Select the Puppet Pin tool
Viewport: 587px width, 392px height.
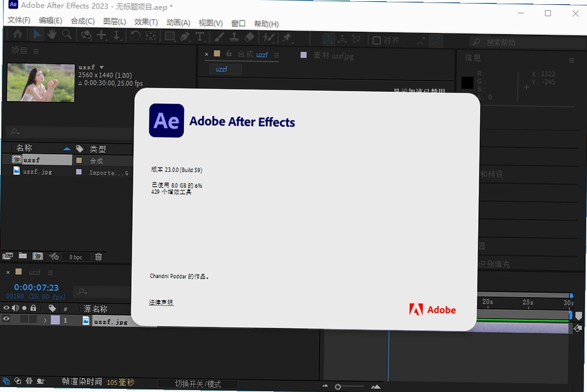tap(287, 38)
